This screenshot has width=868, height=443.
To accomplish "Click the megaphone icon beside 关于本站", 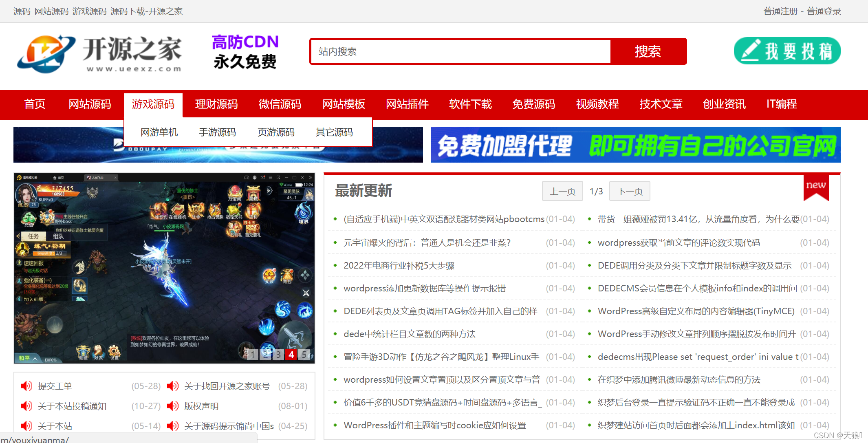I will tap(26, 425).
